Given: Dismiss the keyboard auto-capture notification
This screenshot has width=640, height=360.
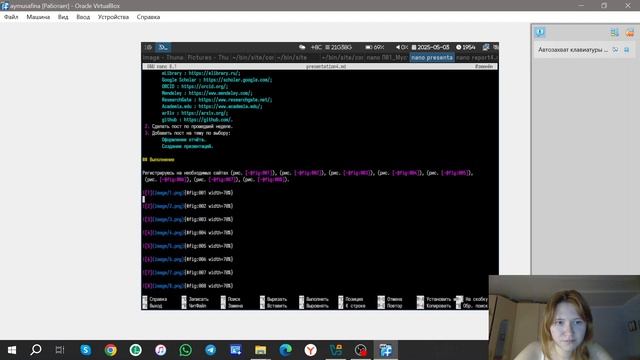Looking at the screenshot, I should click(627, 50).
